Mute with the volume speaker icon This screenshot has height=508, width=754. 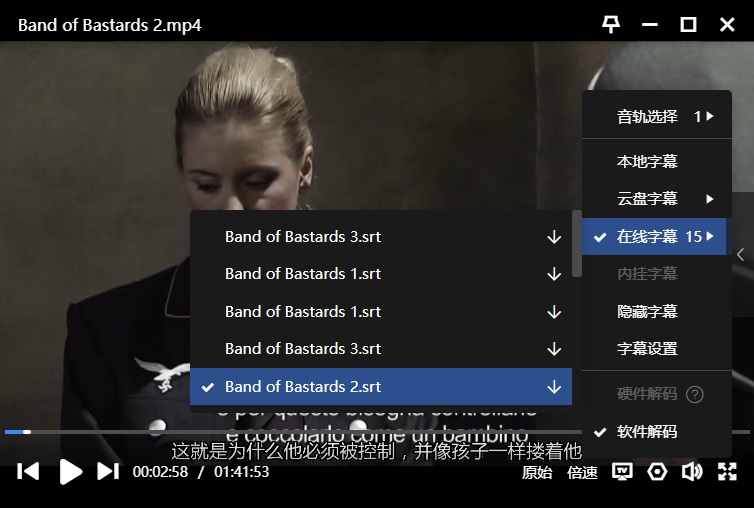(x=691, y=472)
